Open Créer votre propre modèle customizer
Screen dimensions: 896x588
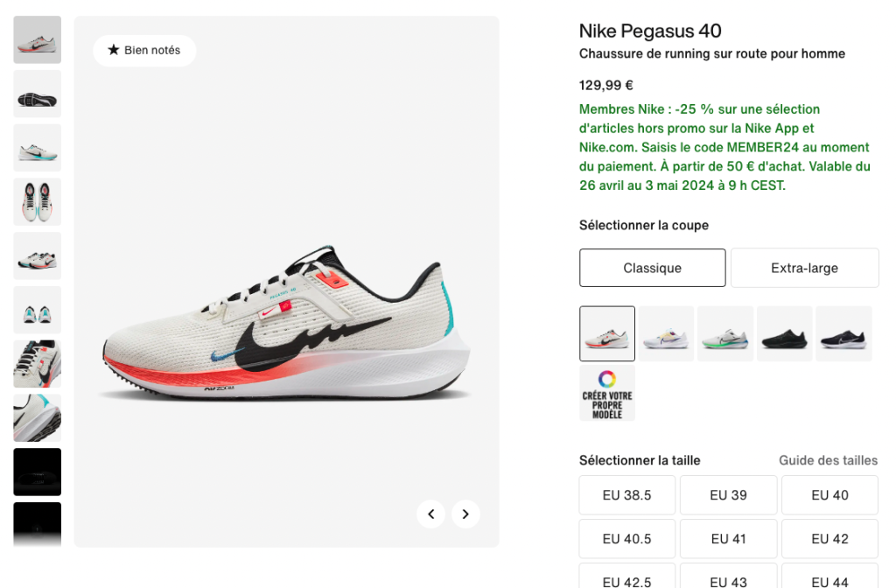tap(606, 392)
